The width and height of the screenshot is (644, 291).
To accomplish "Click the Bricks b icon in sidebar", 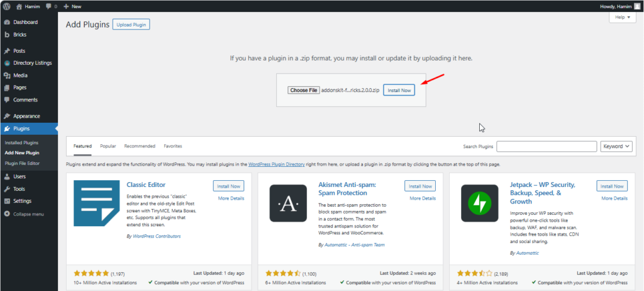I will tap(6, 35).
